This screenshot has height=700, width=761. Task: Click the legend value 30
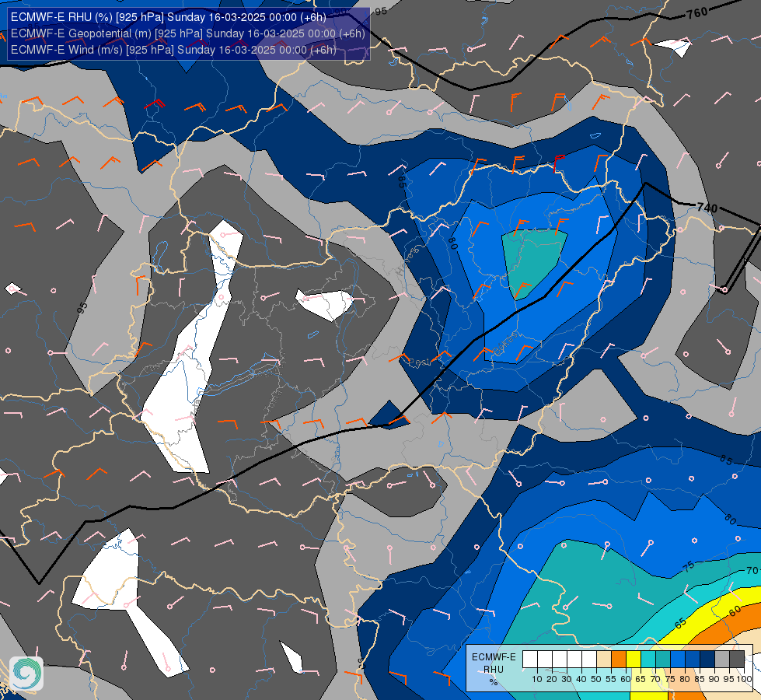[567, 679]
